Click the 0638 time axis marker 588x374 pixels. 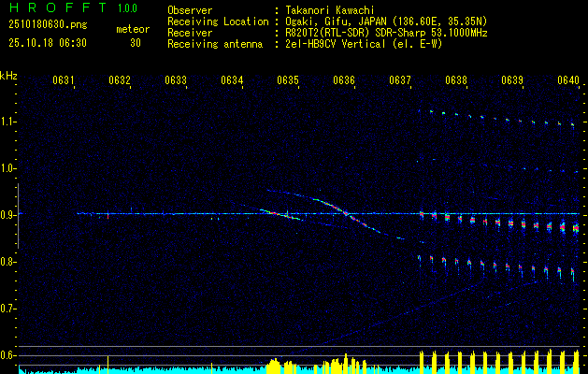[x=456, y=80]
